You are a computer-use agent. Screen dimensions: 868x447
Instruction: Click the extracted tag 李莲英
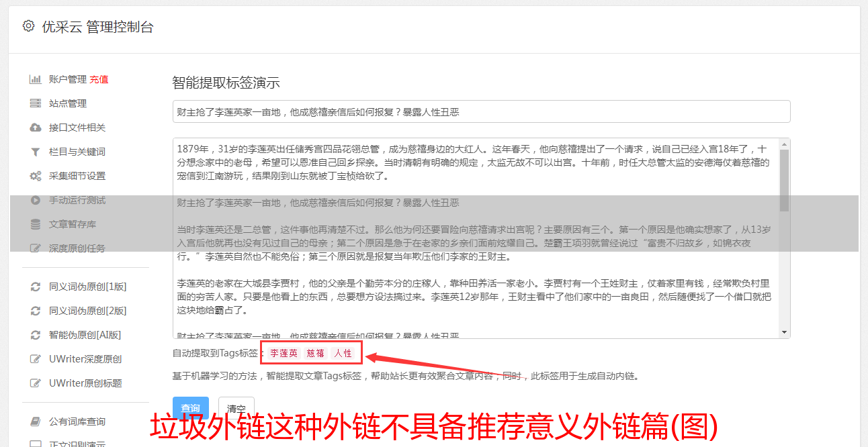[x=284, y=353]
